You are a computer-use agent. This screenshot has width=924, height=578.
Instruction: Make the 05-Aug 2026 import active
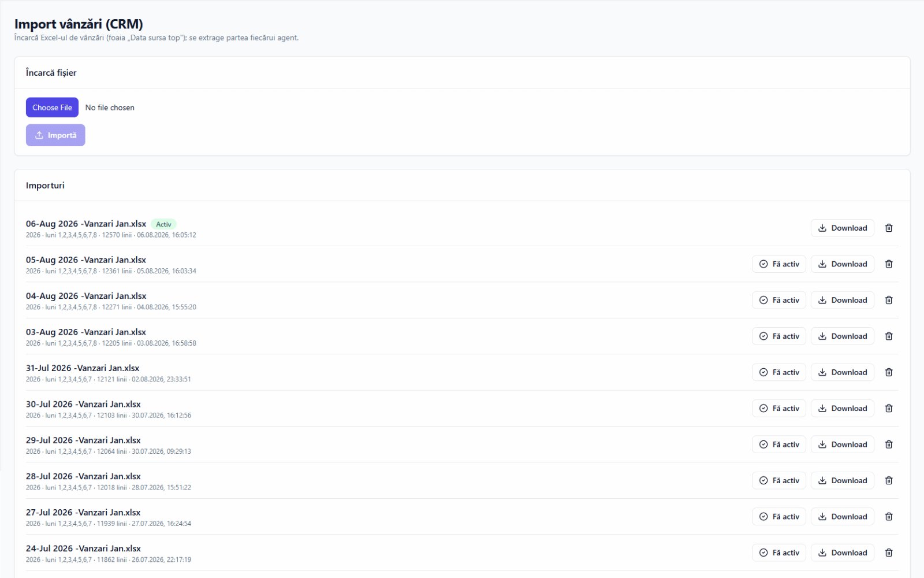tap(779, 264)
